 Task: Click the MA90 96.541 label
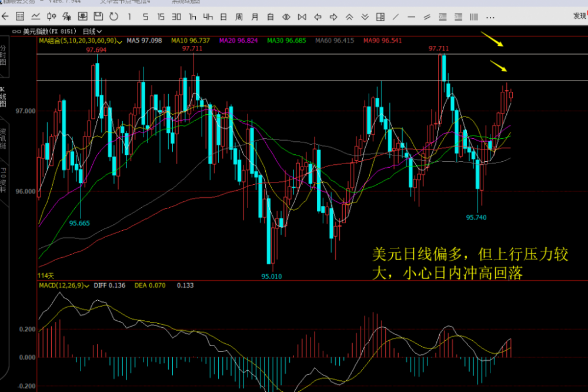click(383, 41)
